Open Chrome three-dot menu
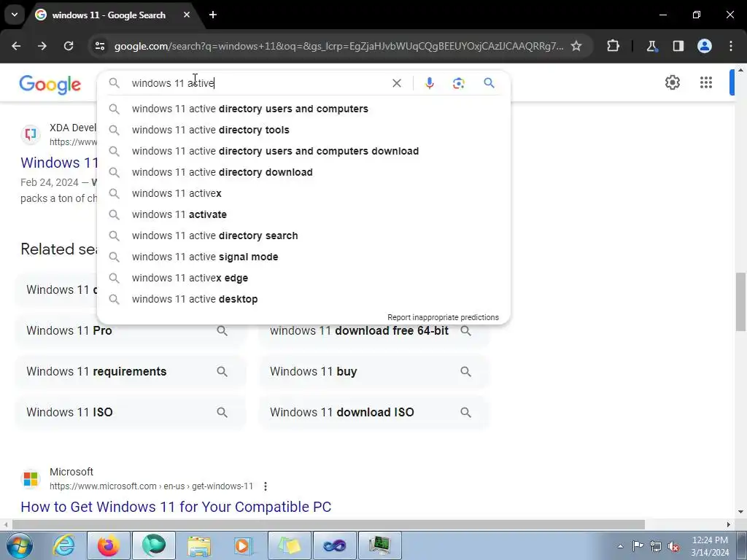This screenshot has width=747, height=560. tap(731, 46)
